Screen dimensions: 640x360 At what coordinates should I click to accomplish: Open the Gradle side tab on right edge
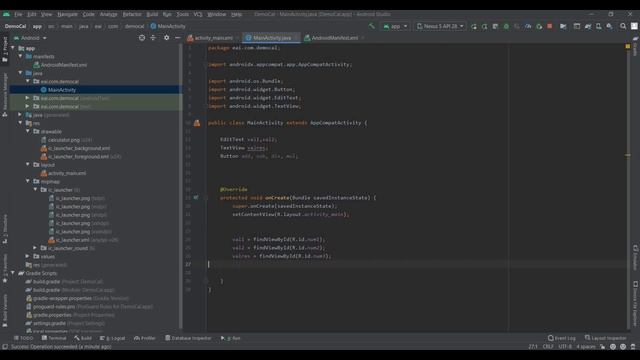(x=635, y=46)
